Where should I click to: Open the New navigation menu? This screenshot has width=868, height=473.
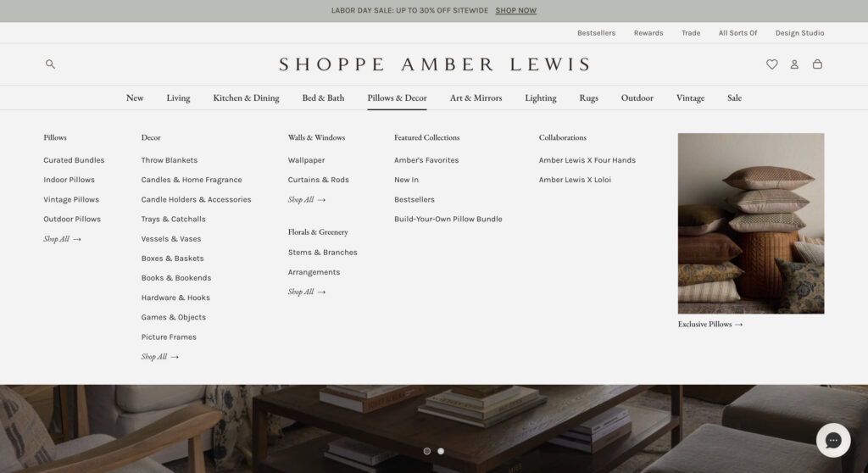pos(135,98)
